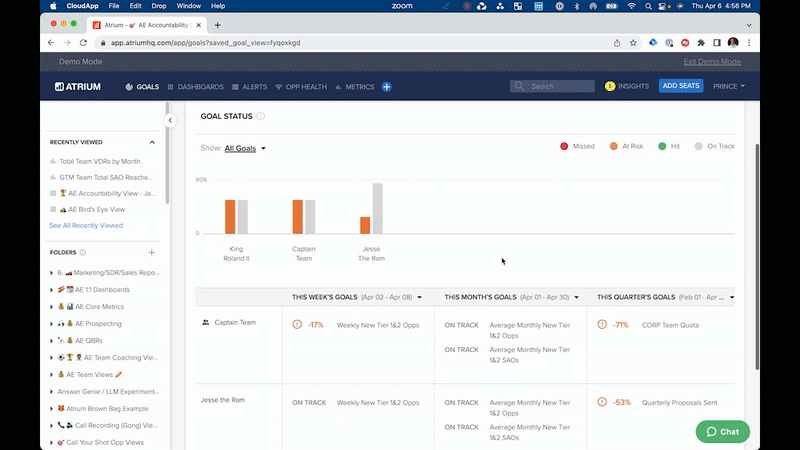Click the Jesse the Ram row name
The height and width of the screenshot is (450, 800).
pyautogui.click(x=222, y=400)
